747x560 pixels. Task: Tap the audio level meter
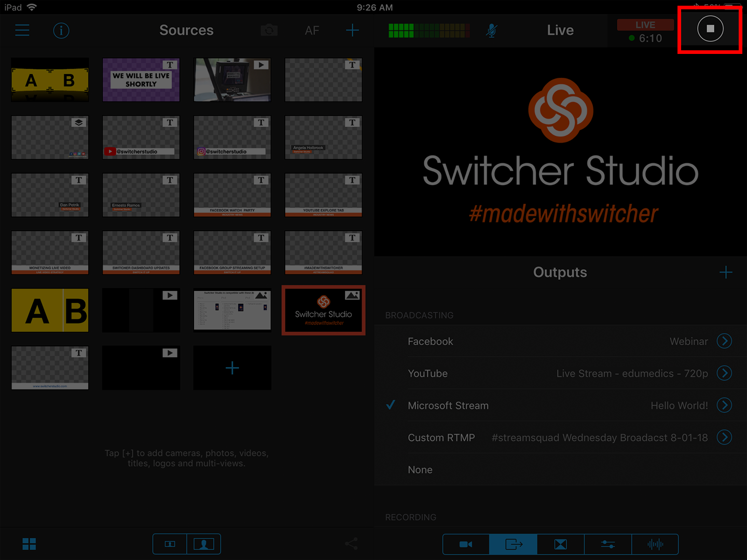[x=429, y=31]
